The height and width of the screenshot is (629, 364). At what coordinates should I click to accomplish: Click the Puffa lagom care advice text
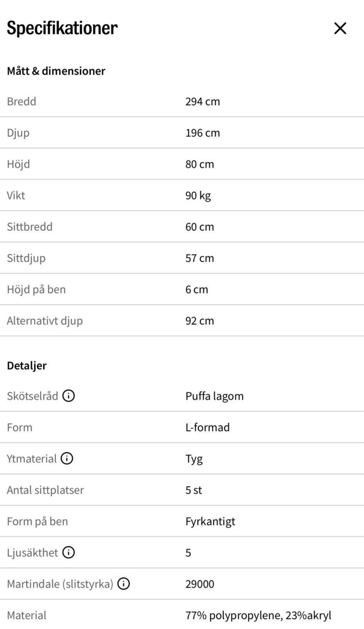215,396
